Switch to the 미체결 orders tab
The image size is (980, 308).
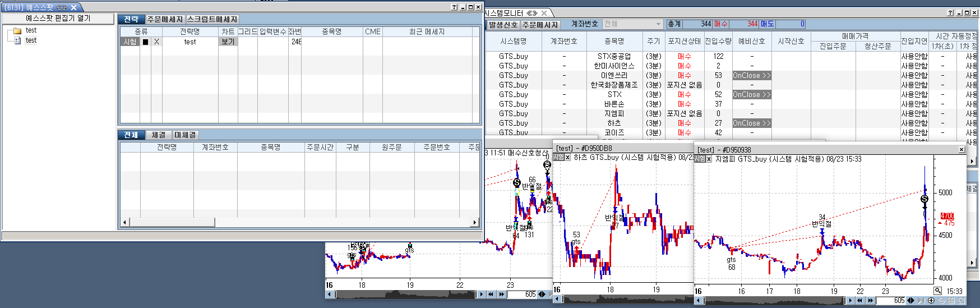click(x=185, y=135)
